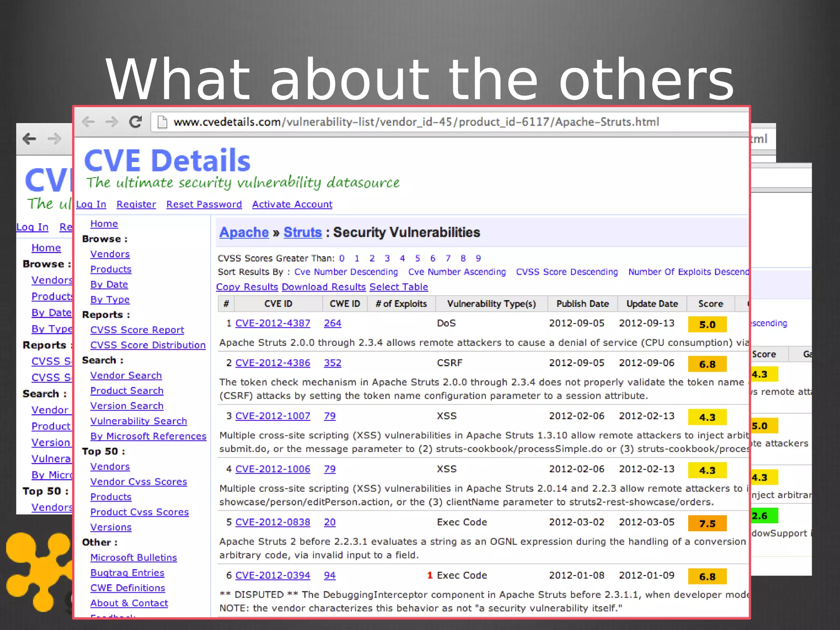Viewport: 840px width, 630px height.
Task: Open Product Search
Action: (x=127, y=391)
